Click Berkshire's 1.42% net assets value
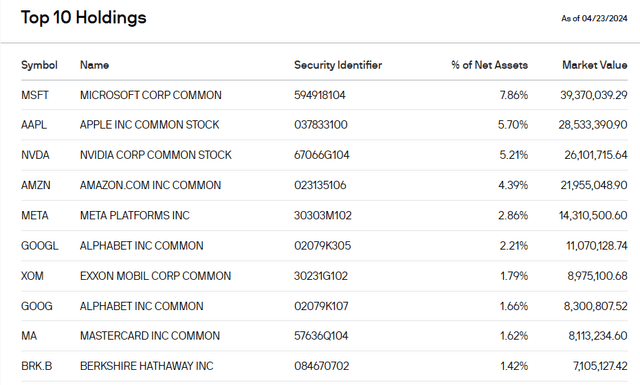This screenshot has height=385, width=640. click(x=514, y=366)
